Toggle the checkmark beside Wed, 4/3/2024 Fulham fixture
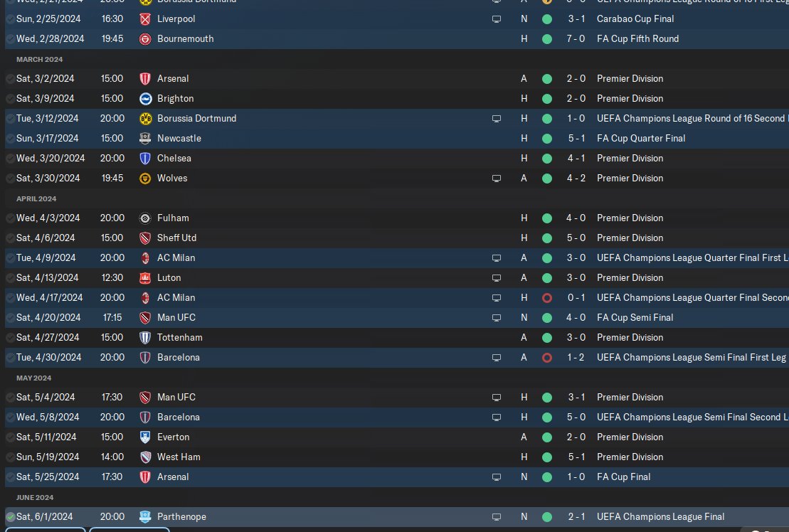 [10, 218]
